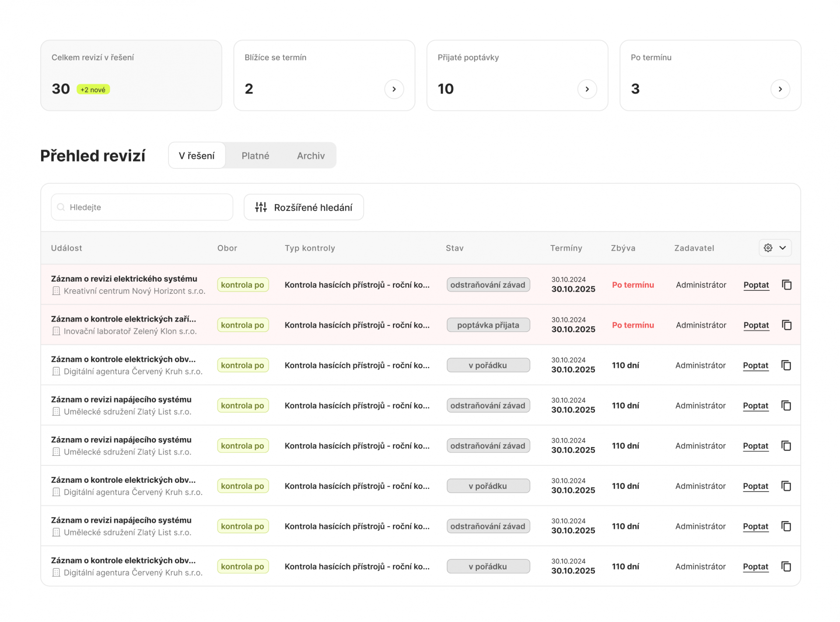The width and height of the screenshot is (840, 622).
Task: Select the V řešení tab
Action: click(196, 156)
